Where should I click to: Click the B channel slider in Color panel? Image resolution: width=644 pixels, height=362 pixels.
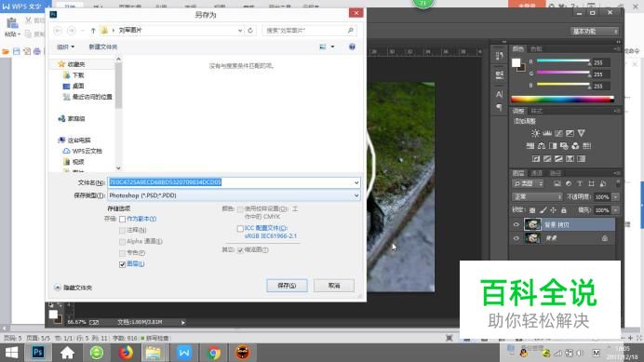563,85
